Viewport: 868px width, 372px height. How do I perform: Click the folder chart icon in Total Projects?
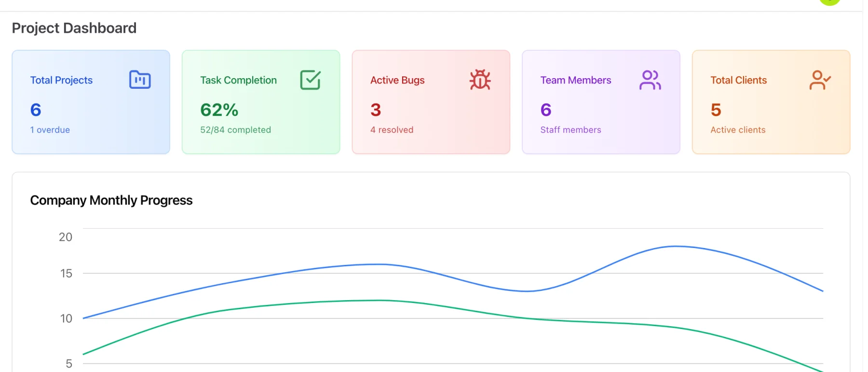tap(140, 80)
